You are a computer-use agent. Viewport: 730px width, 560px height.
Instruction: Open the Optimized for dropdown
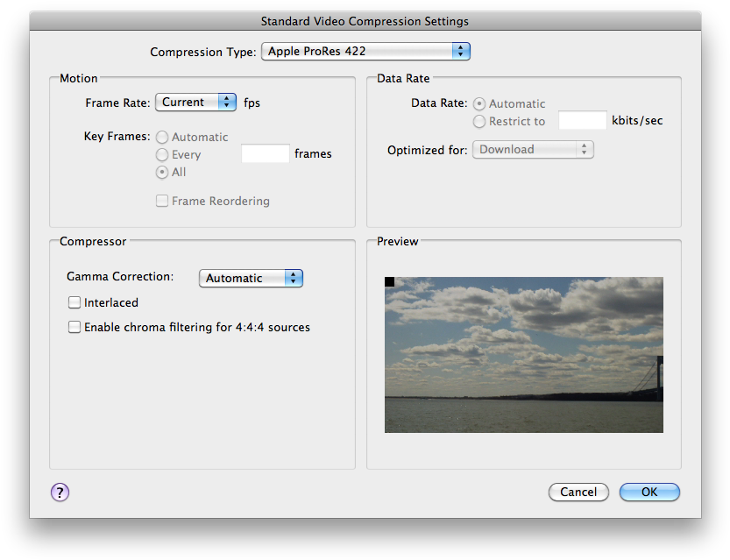point(532,149)
